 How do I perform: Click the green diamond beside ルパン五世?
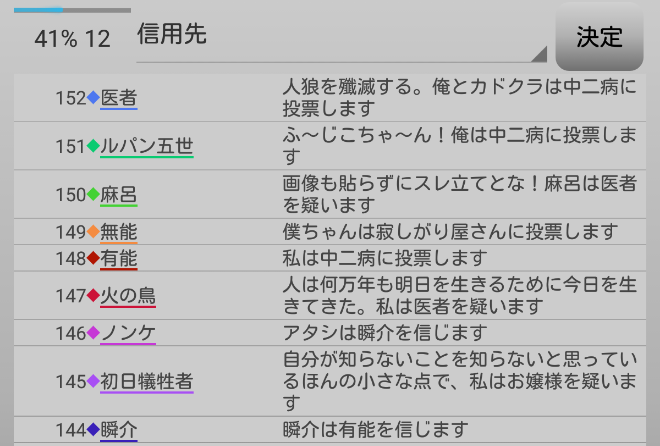click(94, 146)
